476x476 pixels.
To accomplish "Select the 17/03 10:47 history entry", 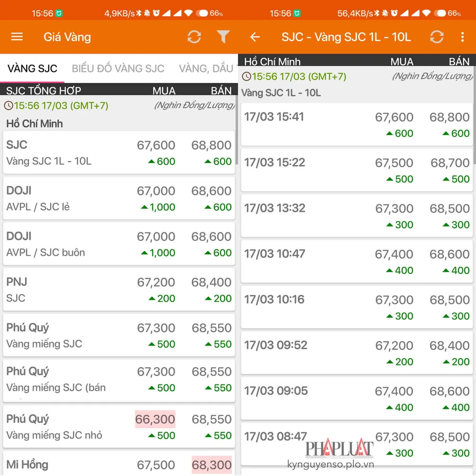I will click(x=357, y=261).
